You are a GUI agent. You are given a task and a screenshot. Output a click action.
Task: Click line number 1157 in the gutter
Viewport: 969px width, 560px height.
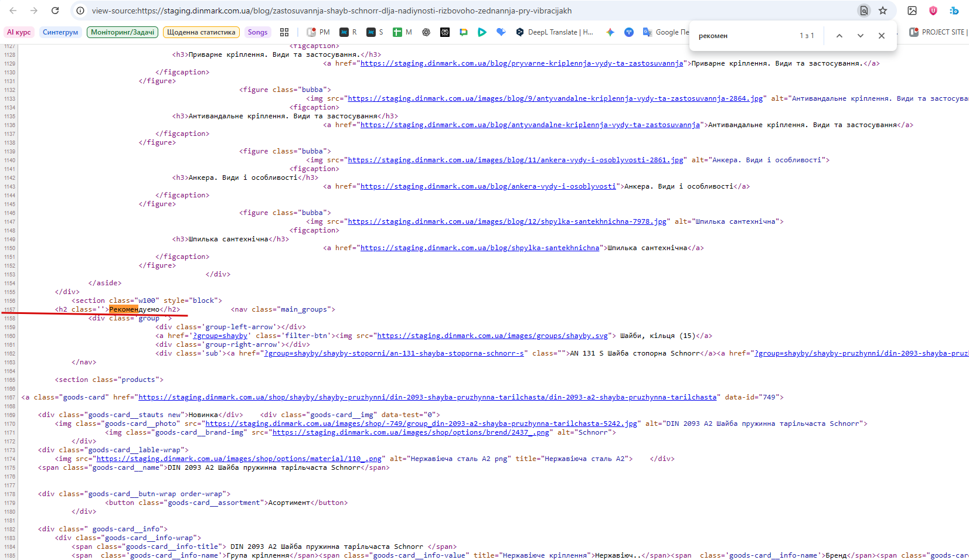coord(9,310)
